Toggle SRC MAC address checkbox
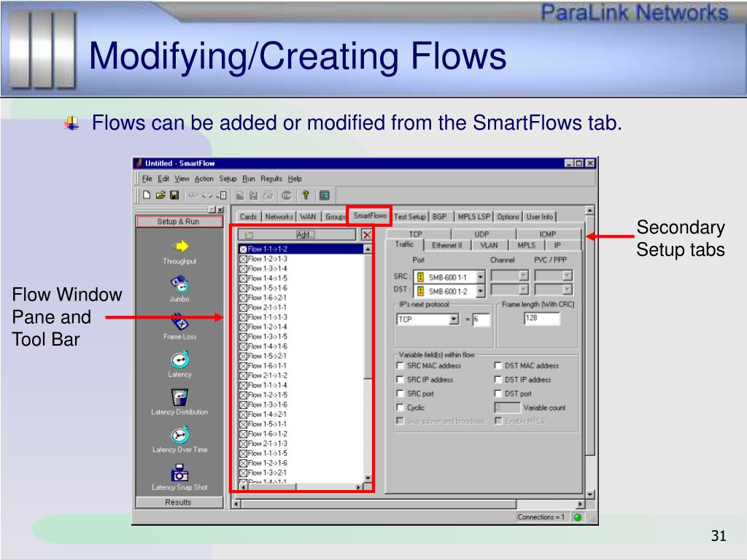 click(x=400, y=366)
